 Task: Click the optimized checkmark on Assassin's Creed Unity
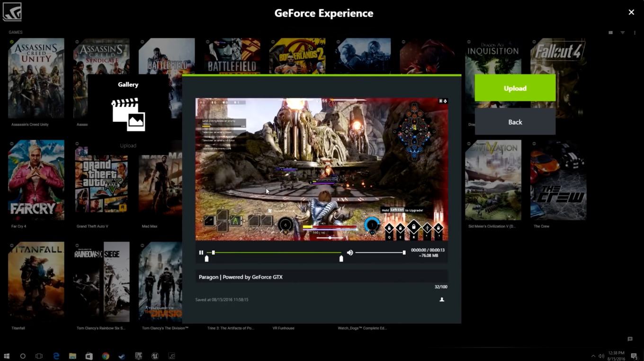click(11, 42)
